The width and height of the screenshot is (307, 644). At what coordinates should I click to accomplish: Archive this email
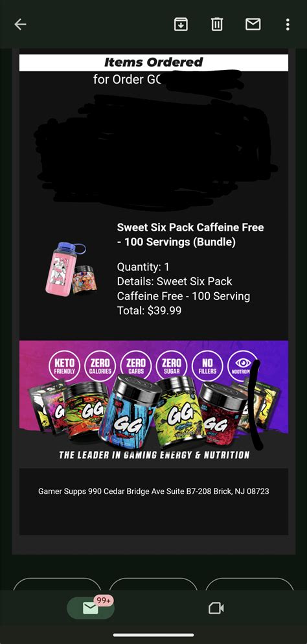181,25
